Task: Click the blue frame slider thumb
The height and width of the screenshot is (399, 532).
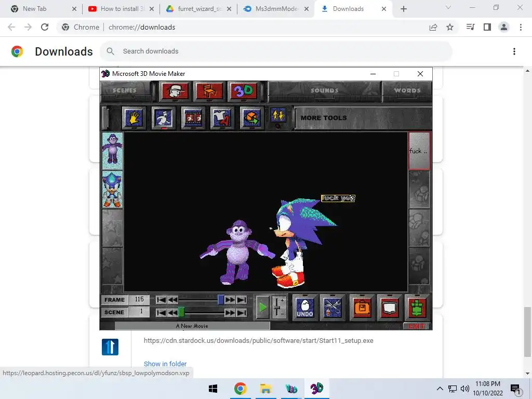Action: 220,300
